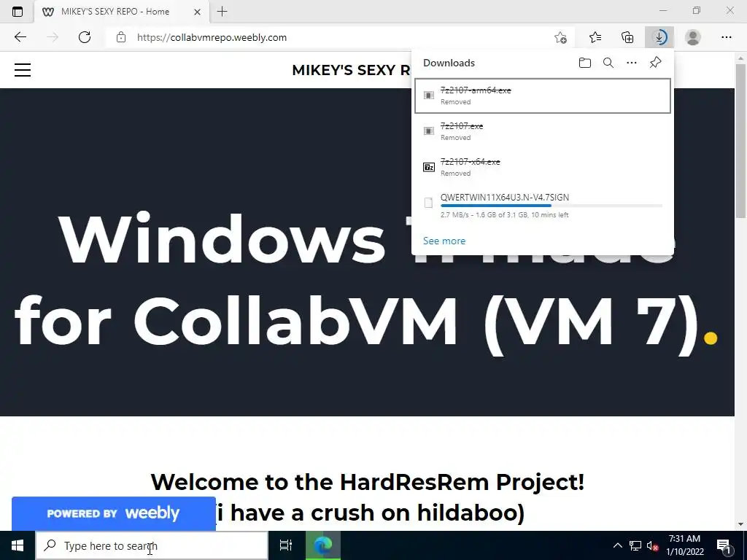747x560 pixels.
Task: Click the greyed-out forward arrow
Action: coord(53,37)
